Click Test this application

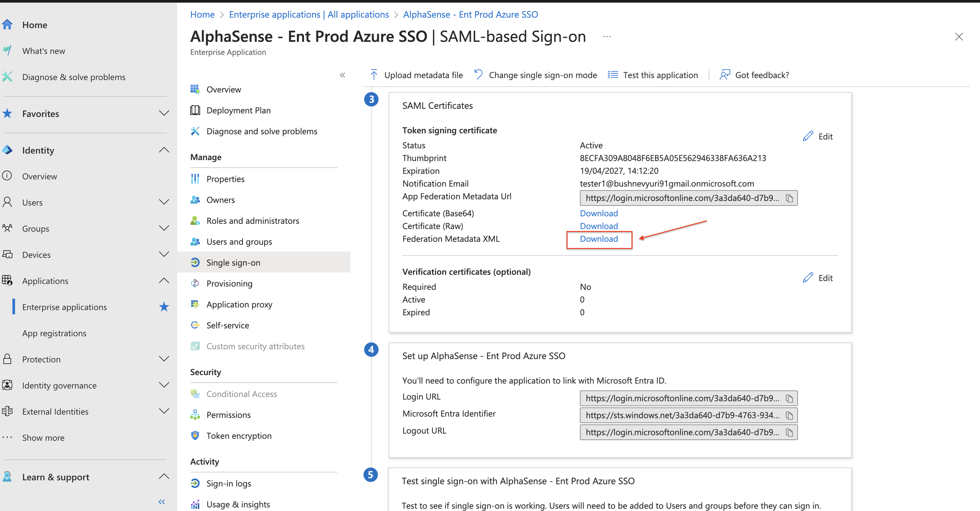[653, 75]
